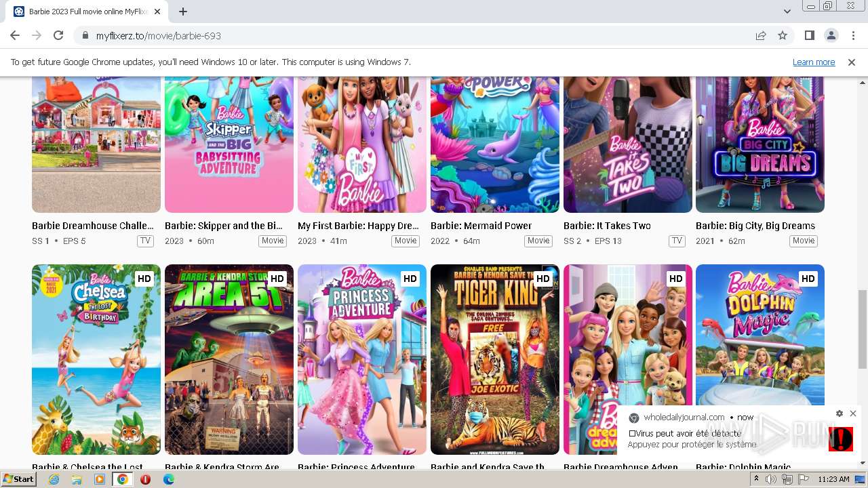Viewport: 868px width, 488px height.
Task: Dismiss the Chrome update info bar
Action: click(852, 62)
